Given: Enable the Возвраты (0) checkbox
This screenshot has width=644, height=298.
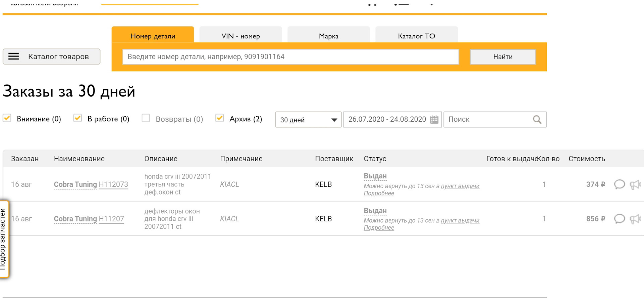Looking at the screenshot, I should coord(146,118).
